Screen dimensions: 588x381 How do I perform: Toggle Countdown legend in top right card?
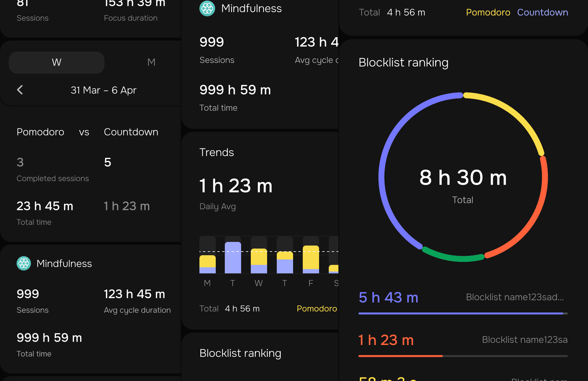[542, 12]
